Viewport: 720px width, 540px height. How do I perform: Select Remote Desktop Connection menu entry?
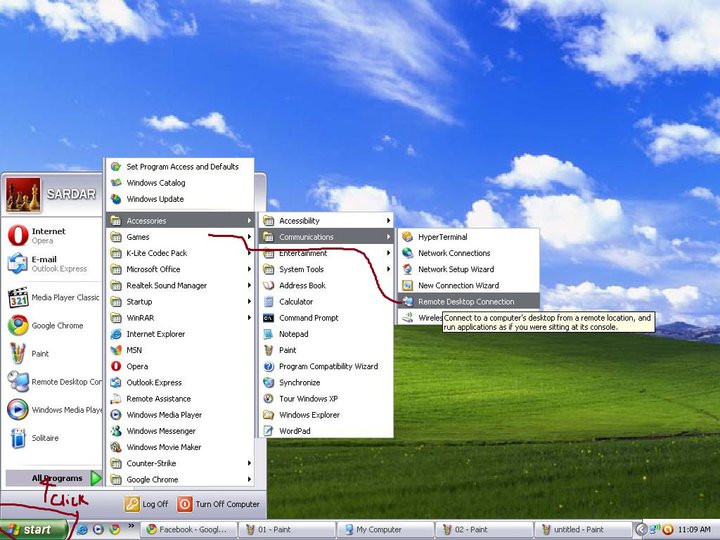(466, 301)
